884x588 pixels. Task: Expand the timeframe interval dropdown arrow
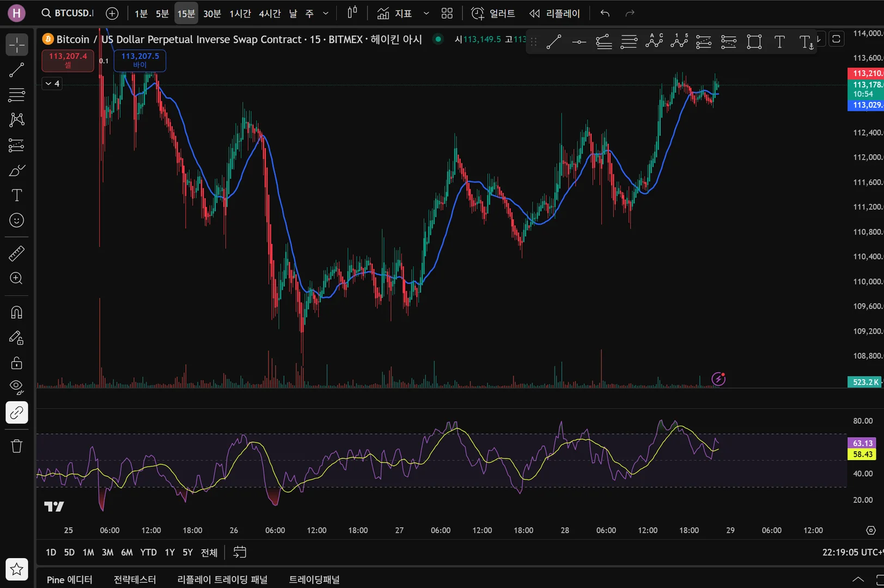click(x=326, y=14)
